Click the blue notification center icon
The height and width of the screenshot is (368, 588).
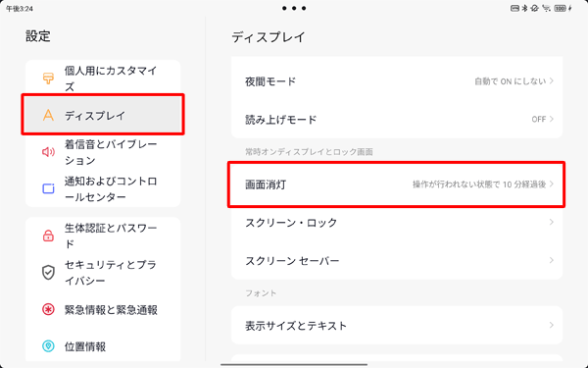(48, 188)
